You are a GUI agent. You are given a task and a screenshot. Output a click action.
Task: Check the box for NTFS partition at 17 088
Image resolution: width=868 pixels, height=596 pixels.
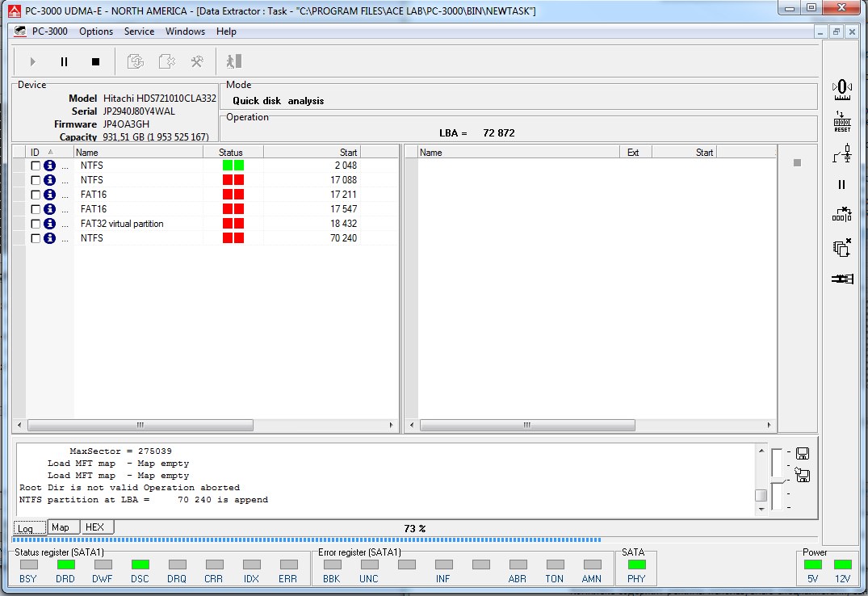point(36,180)
